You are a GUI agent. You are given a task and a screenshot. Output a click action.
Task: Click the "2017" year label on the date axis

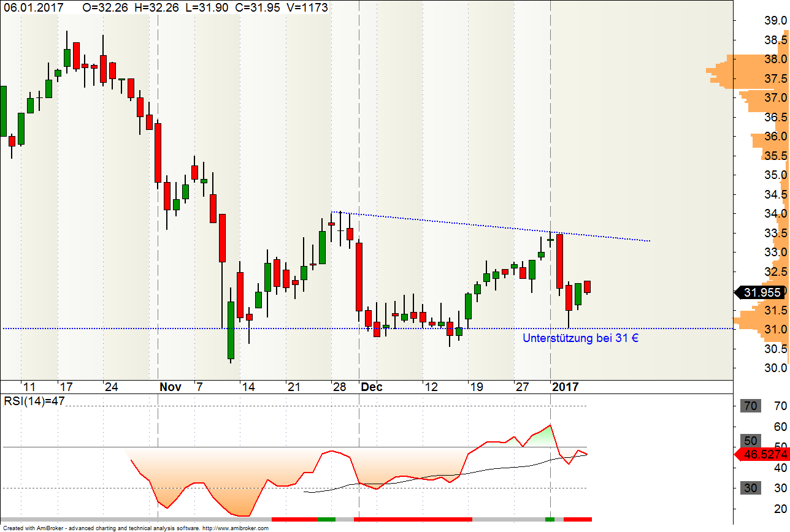566,387
